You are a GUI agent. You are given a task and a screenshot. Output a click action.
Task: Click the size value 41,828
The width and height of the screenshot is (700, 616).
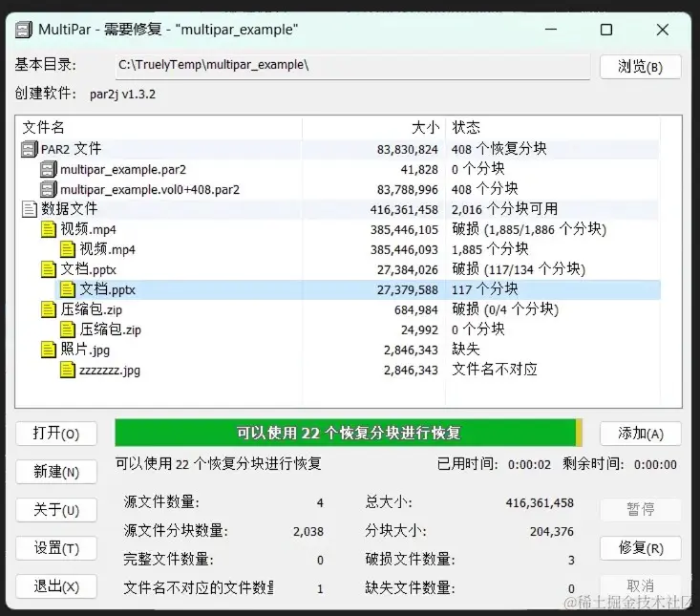[x=419, y=170]
